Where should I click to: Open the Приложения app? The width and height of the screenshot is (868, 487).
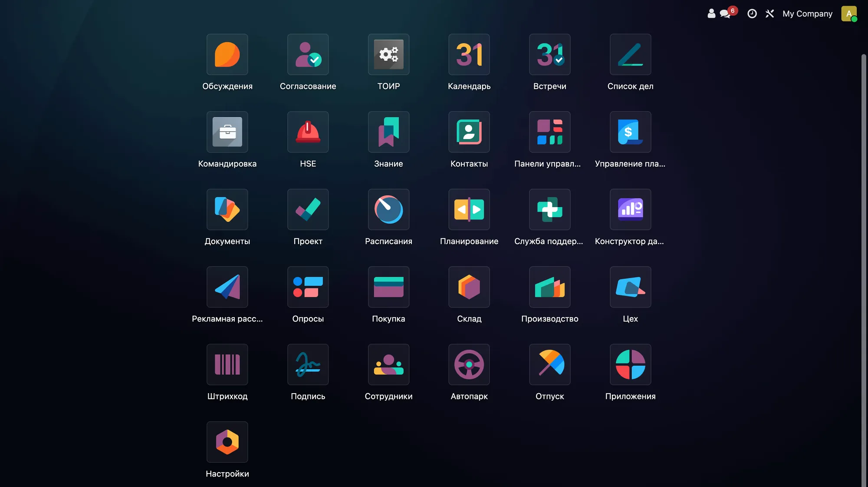[x=631, y=364]
